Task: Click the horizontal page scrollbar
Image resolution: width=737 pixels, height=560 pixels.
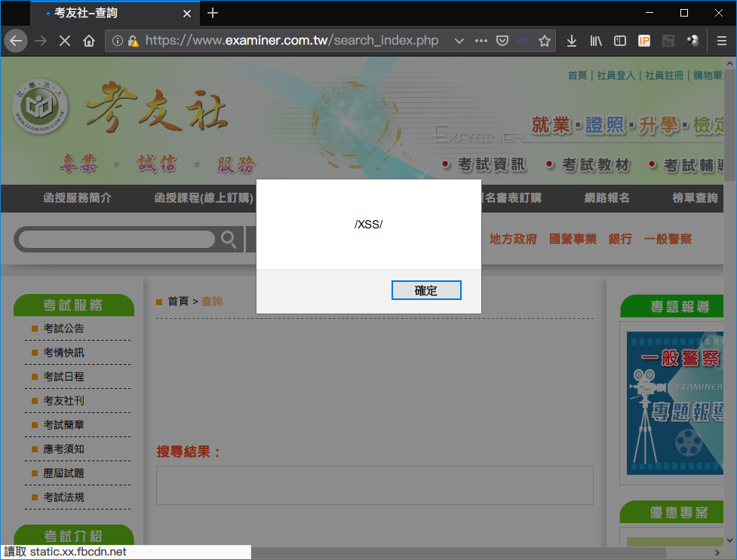Action: pos(459,552)
